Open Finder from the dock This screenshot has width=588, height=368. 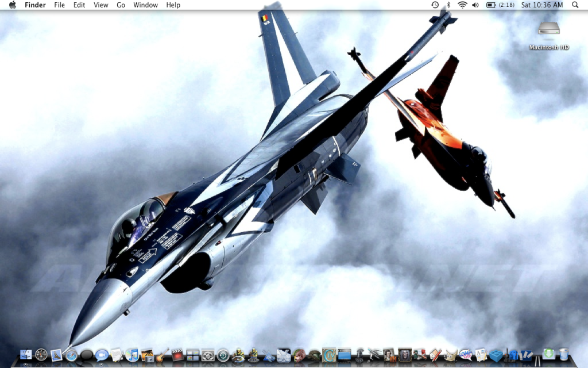click(x=25, y=354)
